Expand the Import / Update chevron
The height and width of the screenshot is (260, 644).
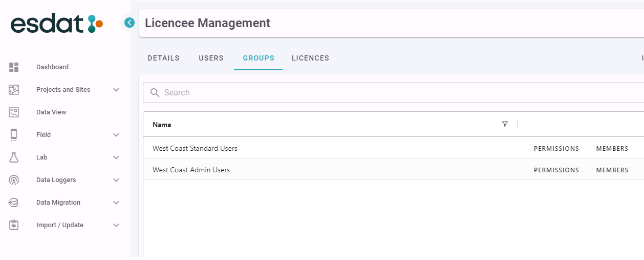[116, 225]
